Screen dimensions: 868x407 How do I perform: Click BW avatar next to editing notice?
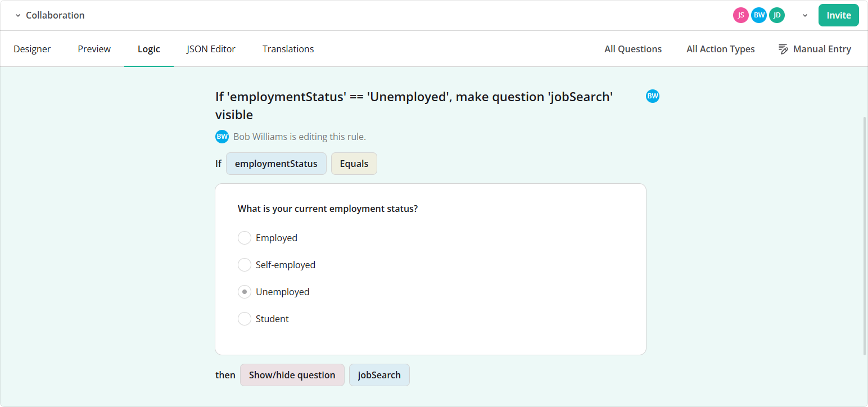222,137
